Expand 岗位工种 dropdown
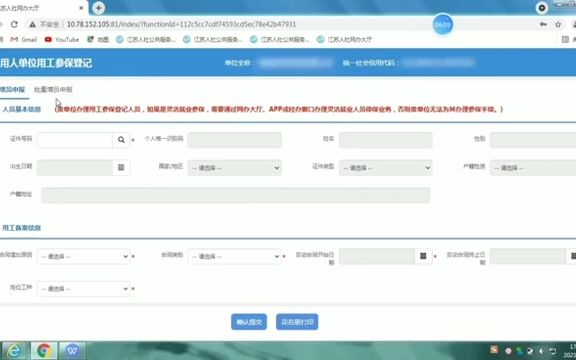Image resolution: width=576 pixels, height=360 pixels. [83, 289]
